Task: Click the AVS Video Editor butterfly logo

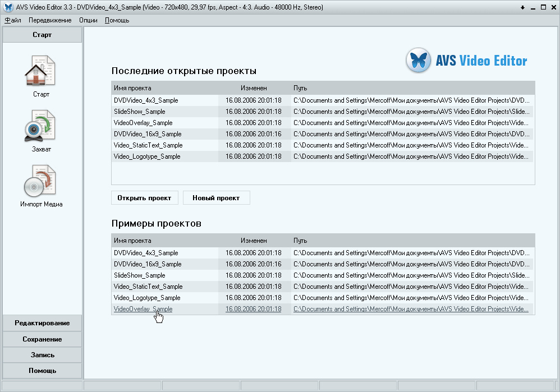Action: [418, 61]
